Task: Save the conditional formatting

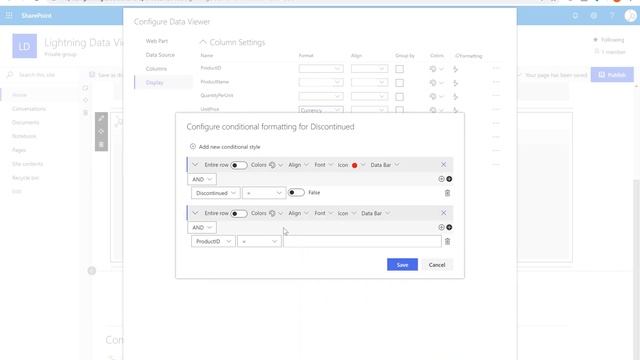Action: [x=402, y=264]
